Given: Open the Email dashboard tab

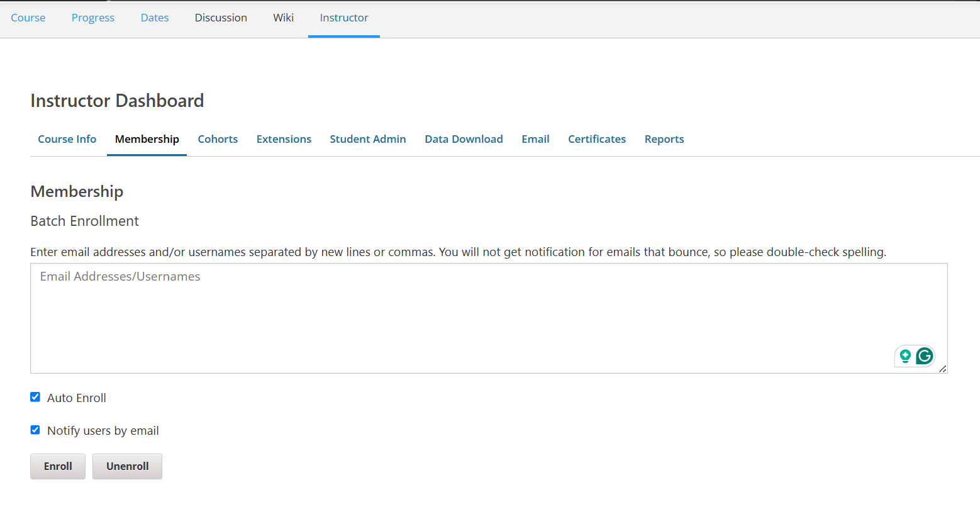Looking at the screenshot, I should pos(535,139).
